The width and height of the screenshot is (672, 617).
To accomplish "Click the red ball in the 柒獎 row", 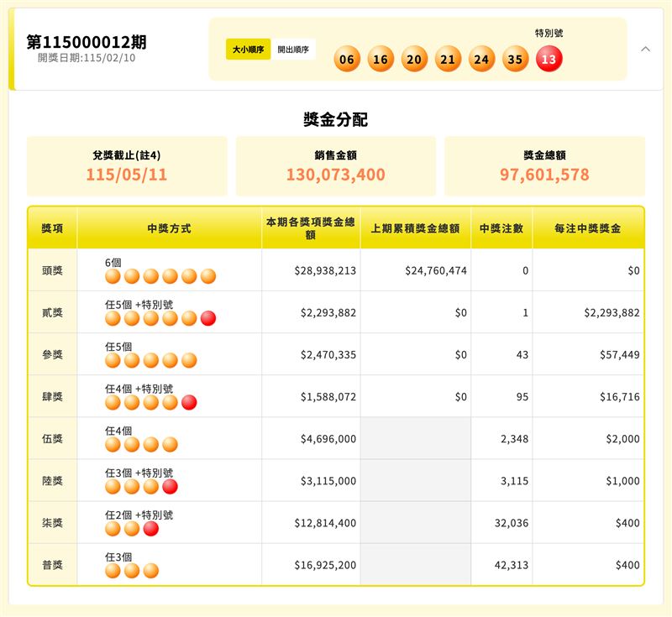I will tap(151, 528).
